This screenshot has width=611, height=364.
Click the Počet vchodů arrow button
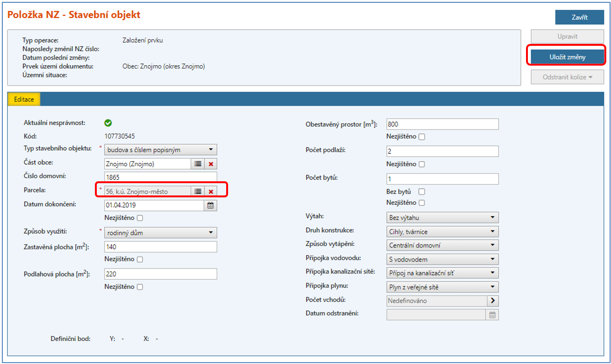(492, 301)
